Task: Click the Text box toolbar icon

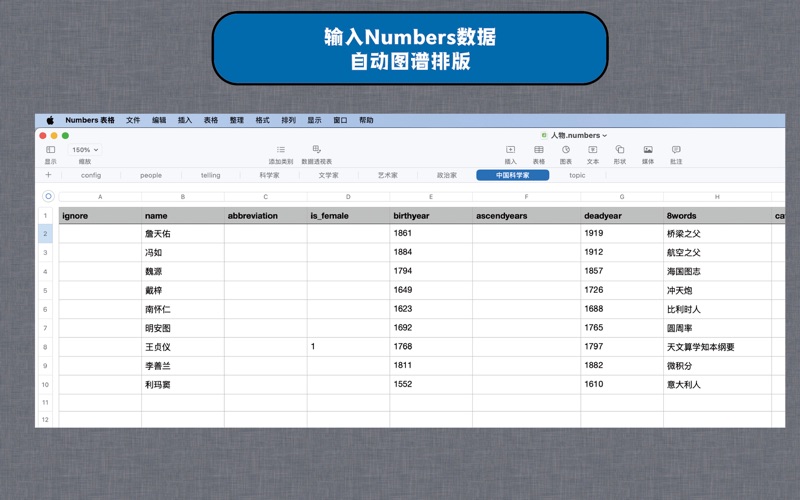Action: coord(592,149)
